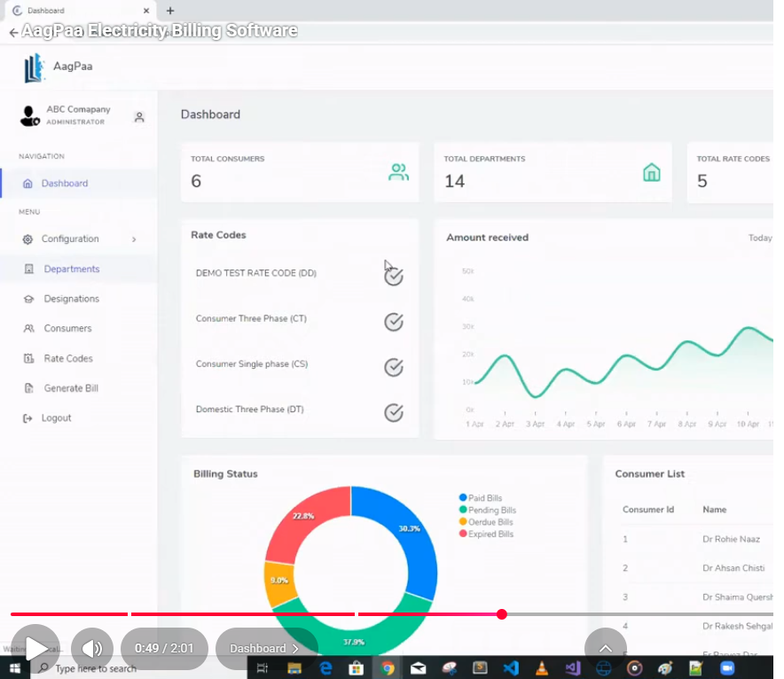
Task: Click the Total Departments building icon
Action: [652, 174]
